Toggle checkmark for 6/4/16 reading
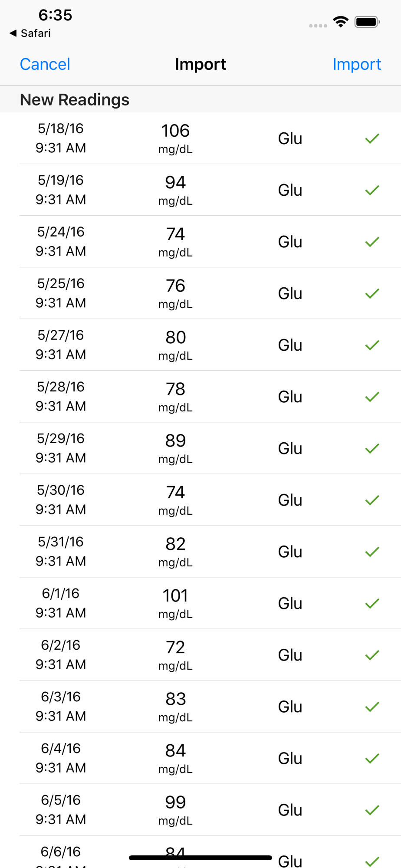Image resolution: width=401 pixels, height=868 pixels. (x=372, y=758)
